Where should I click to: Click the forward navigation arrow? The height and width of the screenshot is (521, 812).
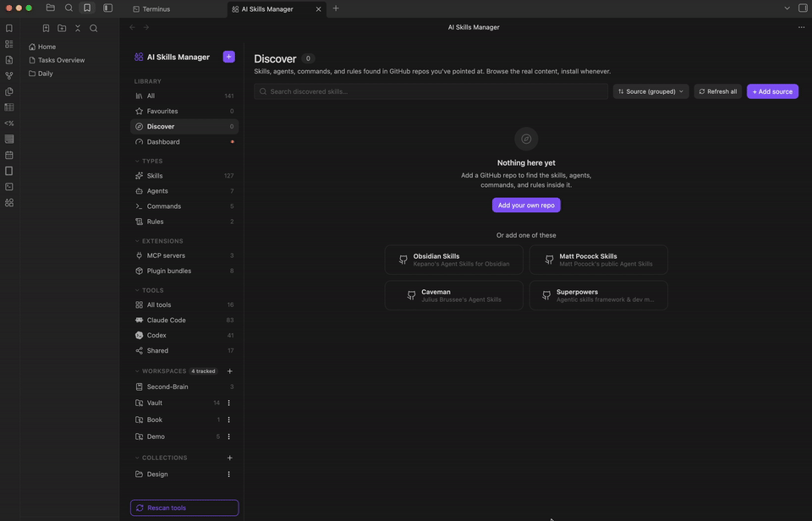pyautogui.click(x=146, y=27)
